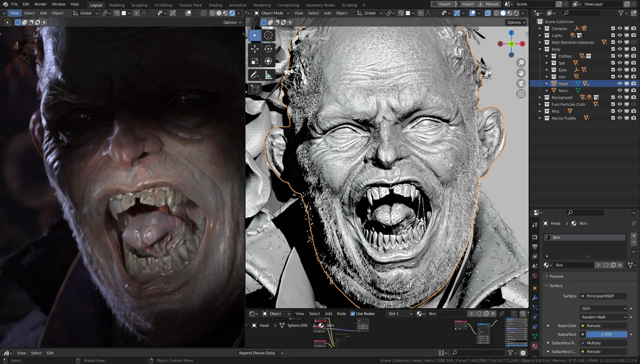Select the Move tool in viewport toolbar
Viewport: 640px width, 364px height.
click(x=255, y=49)
